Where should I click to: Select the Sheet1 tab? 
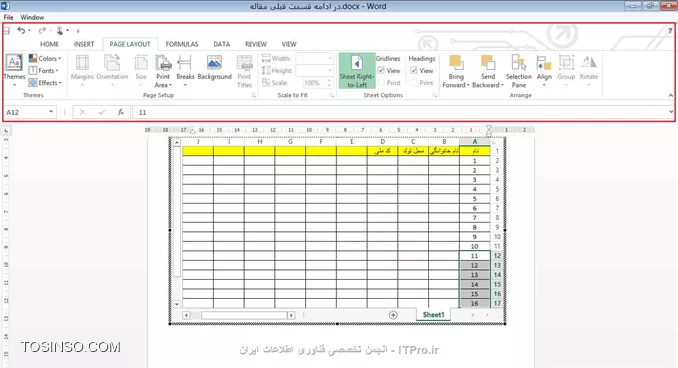click(433, 315)
